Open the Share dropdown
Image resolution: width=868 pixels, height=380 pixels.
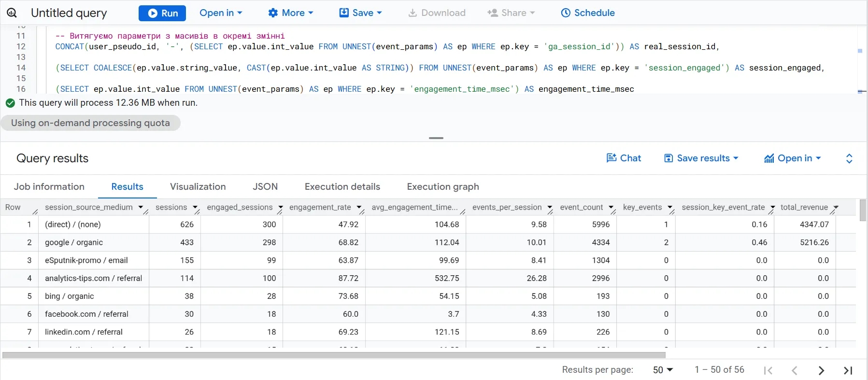[x=511, y=13]
